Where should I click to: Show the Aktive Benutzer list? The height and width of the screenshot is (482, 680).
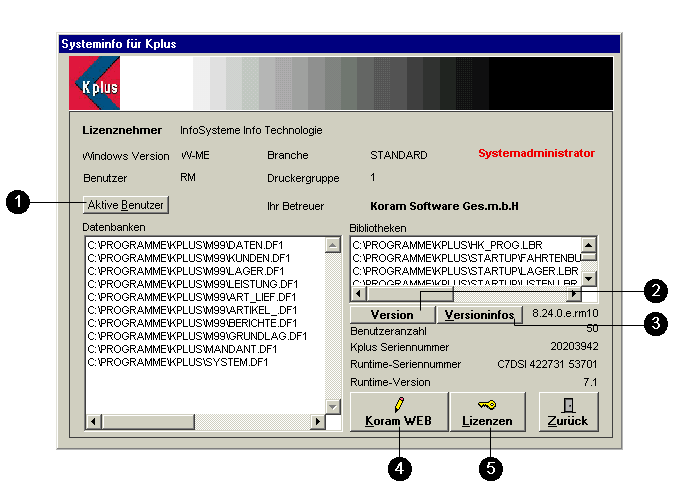pos(126,204)
